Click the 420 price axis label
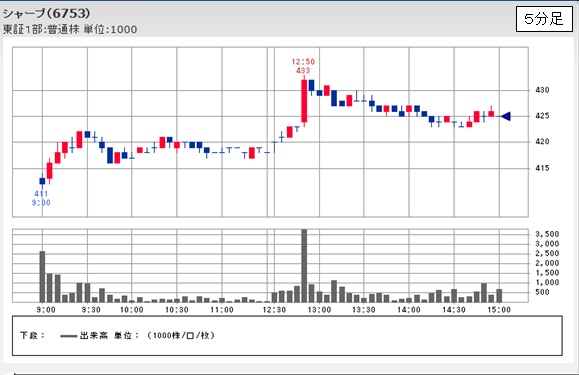579x375 pixels. point(542,142)
